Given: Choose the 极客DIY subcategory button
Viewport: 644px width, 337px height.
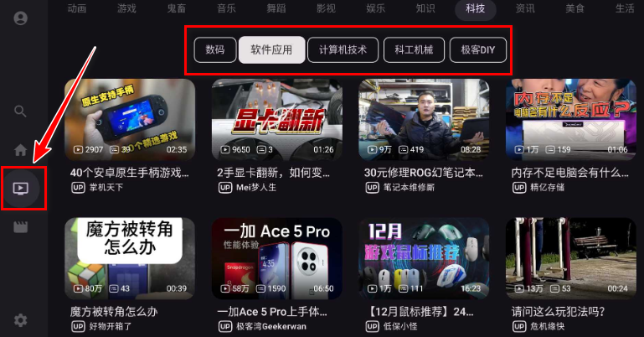Looking at the screenshot, I should (478, 50).
